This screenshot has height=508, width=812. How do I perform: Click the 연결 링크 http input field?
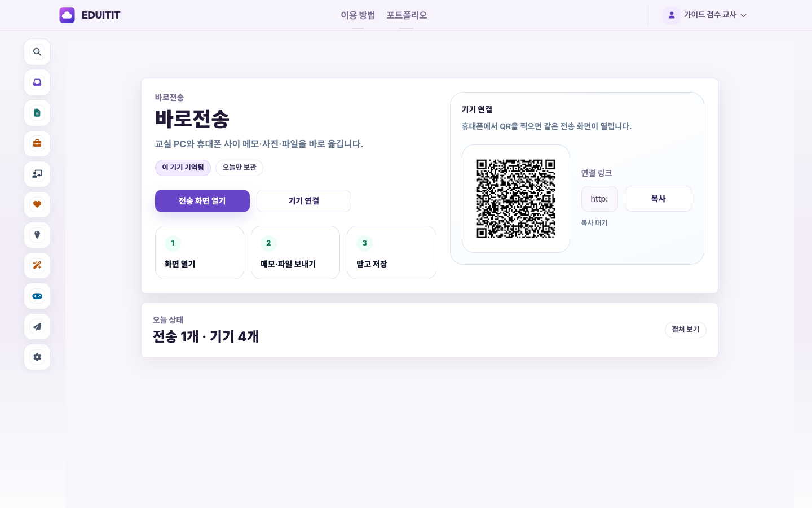(599, 199)
